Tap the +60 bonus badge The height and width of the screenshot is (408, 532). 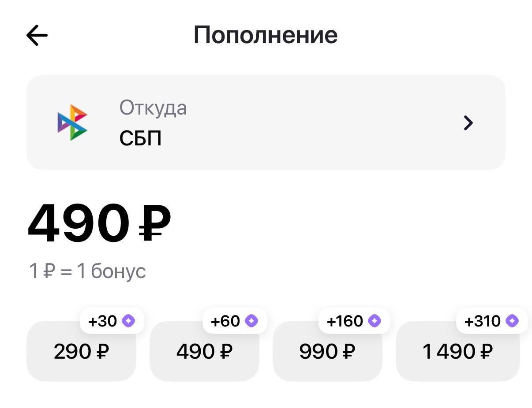coord(235,321)
